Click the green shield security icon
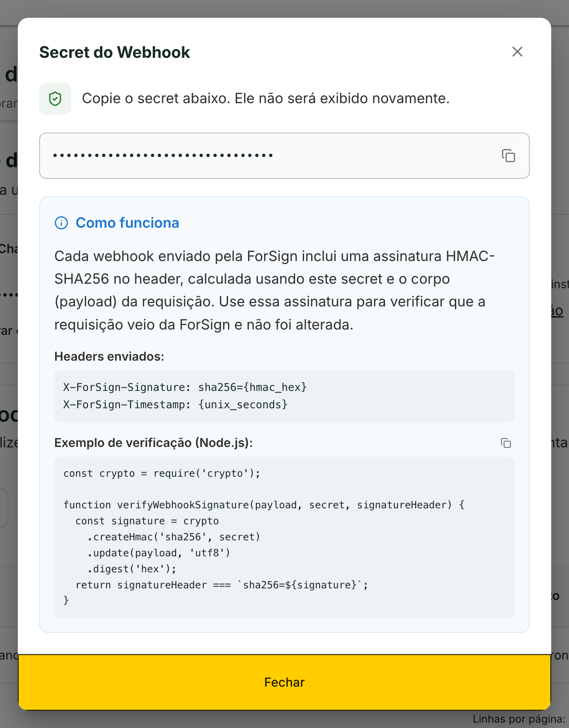Image resolution: width=569 pixels, height=728 pixels. pos(55,99)
